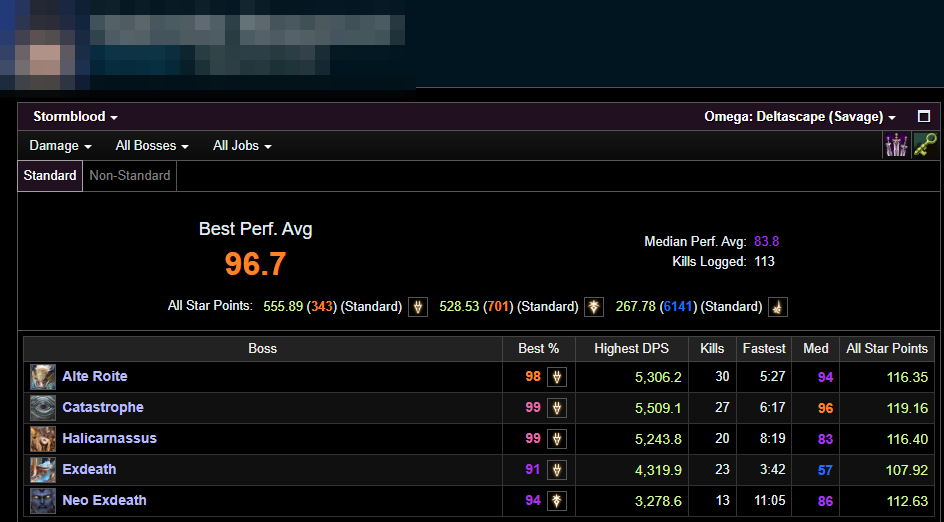Click job icon next to 267.78 All Star Points

tap(778, 306)
